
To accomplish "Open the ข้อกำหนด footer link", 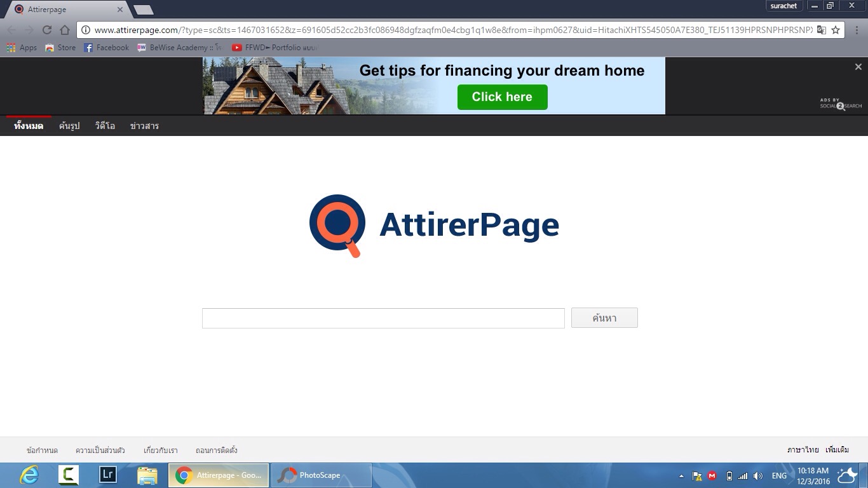I will 42,451.
